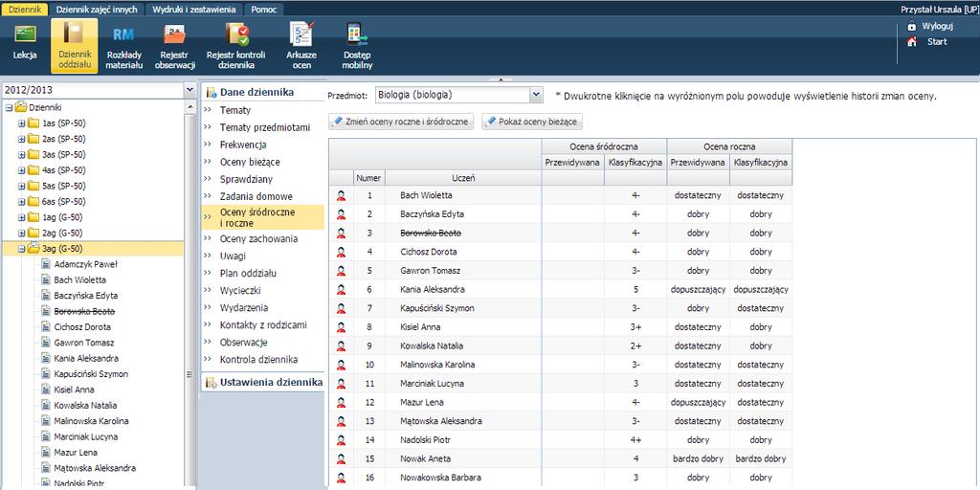Open Oceny zachowania in the side menu
The image size is (980, 490).
tap(258, 238)
